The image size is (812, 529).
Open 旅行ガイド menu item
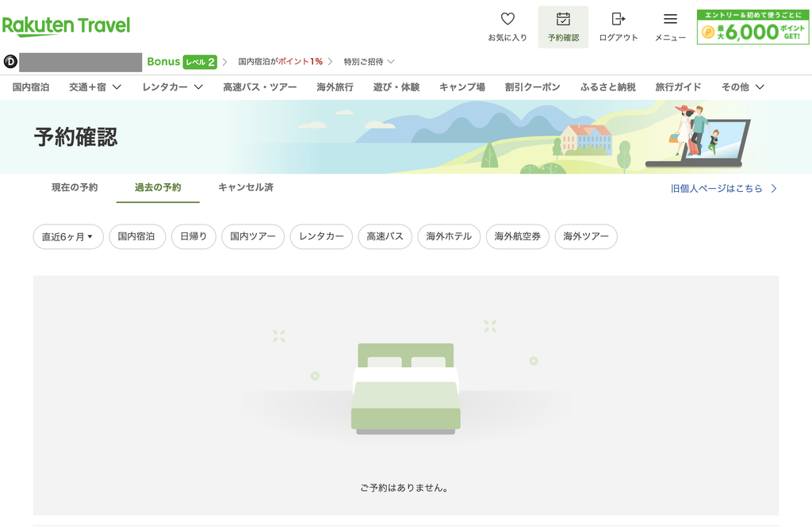[x=678, y=87]
